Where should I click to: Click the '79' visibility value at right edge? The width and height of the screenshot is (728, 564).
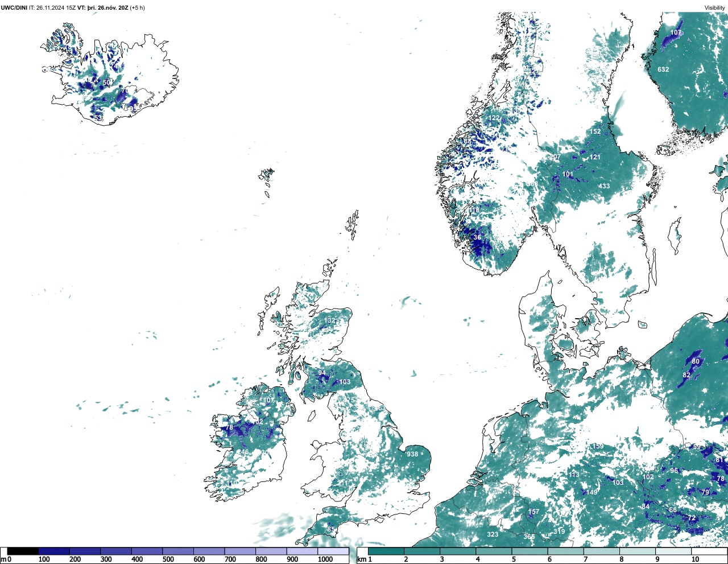coord(705,492)
